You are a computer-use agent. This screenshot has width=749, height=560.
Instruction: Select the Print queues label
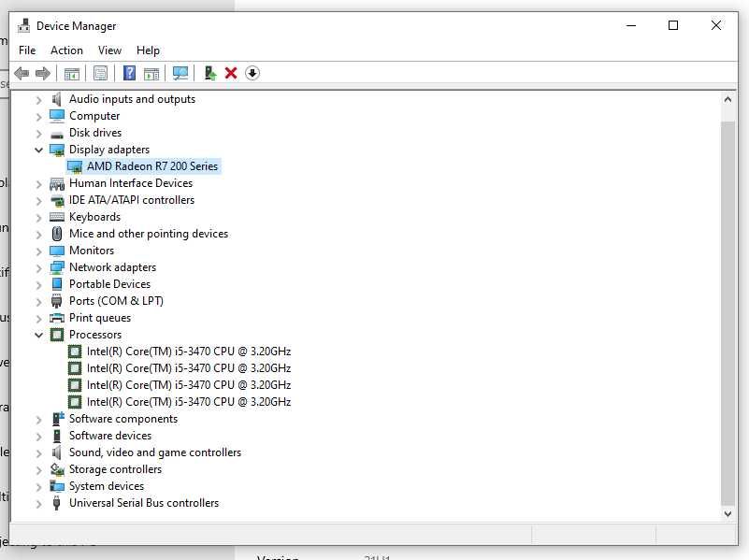pyautogui.click(x=100, y=318)
